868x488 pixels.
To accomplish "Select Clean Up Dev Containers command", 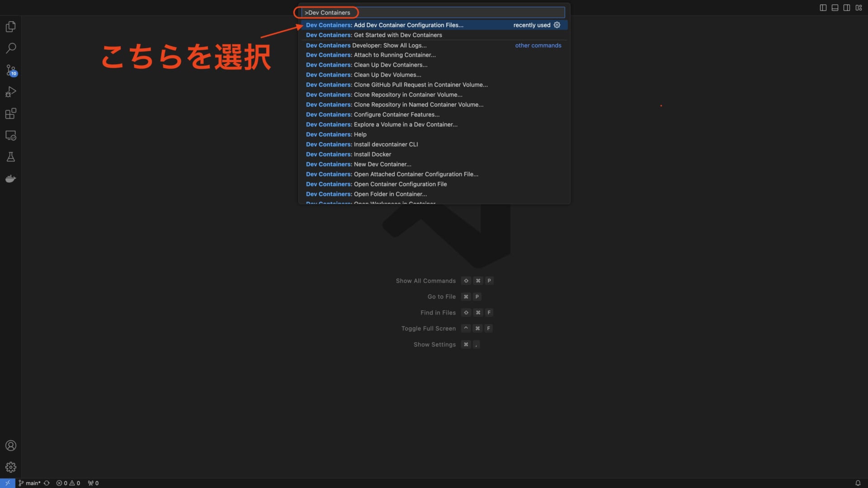I will 434,65.
